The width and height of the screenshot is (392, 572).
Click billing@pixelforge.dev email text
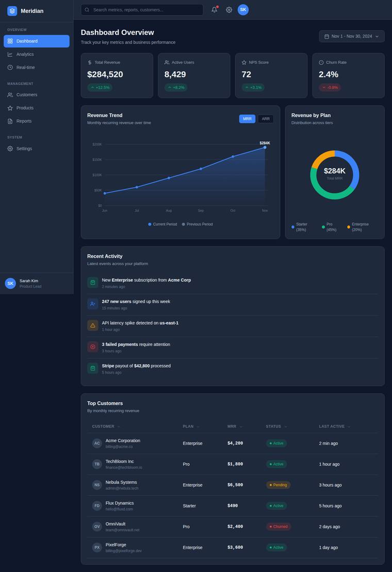click(124, 551)
